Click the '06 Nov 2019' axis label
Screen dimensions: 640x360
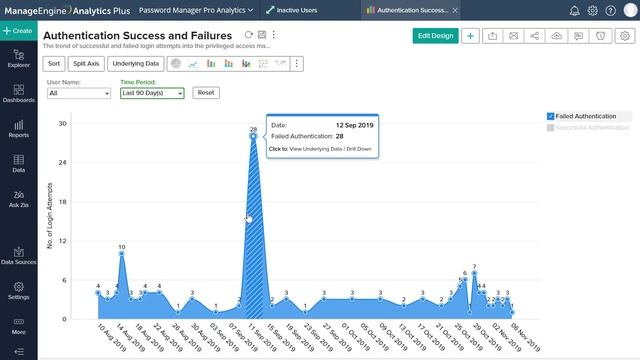click(x=525, y=337)
